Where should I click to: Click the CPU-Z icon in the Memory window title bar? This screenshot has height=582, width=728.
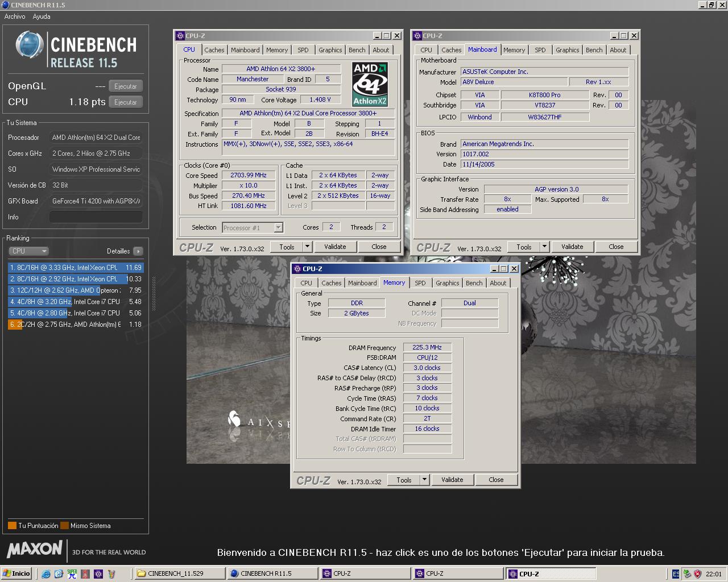297,269
